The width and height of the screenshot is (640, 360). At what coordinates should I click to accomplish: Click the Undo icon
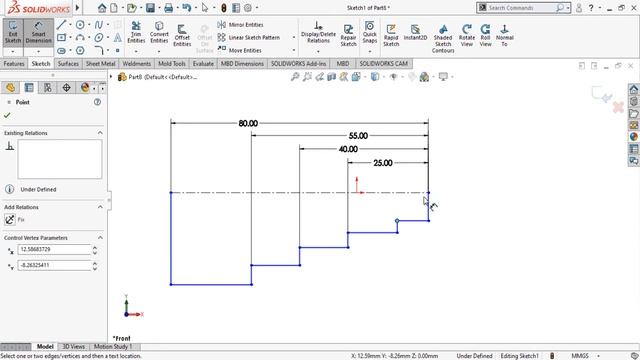(x=187, y=8)
